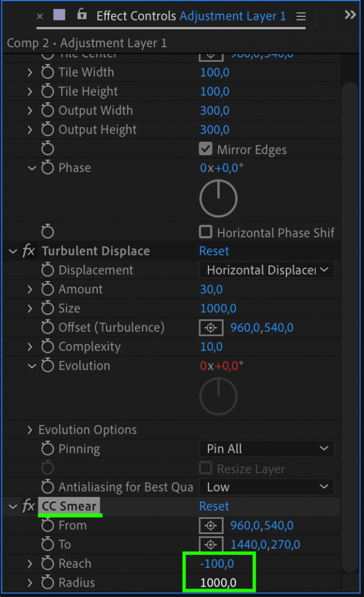Expand the Evolution Options group
364x597 pixels.
click(30, 429)
